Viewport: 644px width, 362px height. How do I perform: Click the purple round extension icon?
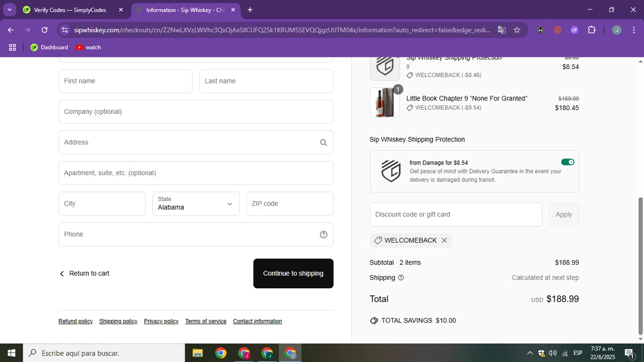pos(574,30)
